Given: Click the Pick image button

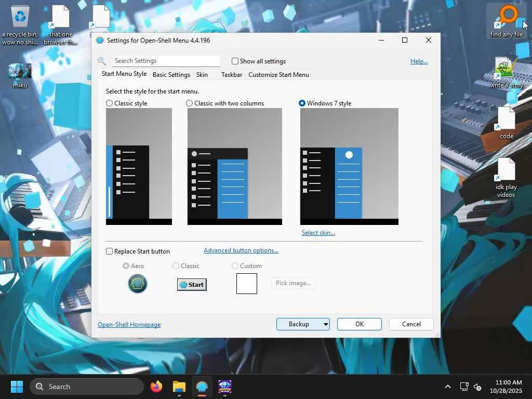Looking at the screenshot, I should click(x=293, y=283).
